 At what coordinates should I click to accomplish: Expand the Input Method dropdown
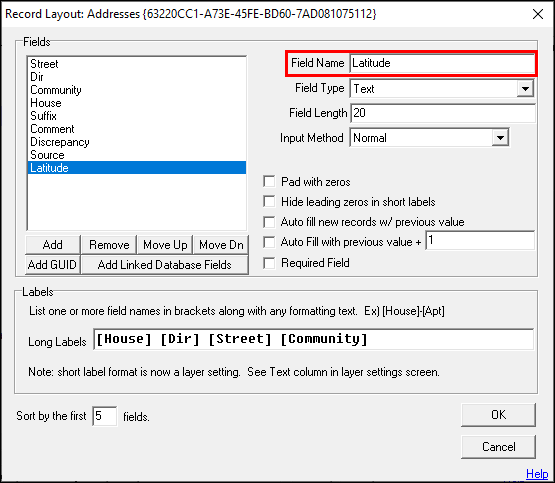point(500,138)
